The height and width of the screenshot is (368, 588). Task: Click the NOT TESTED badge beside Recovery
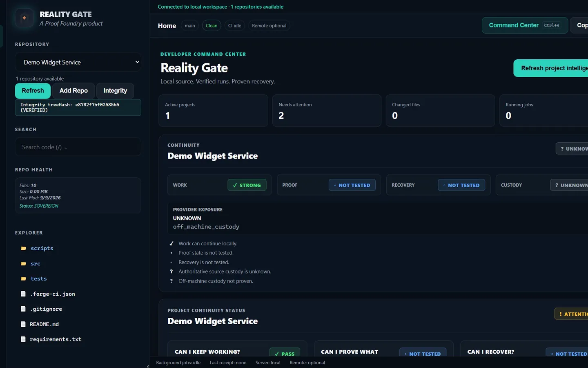461,185
